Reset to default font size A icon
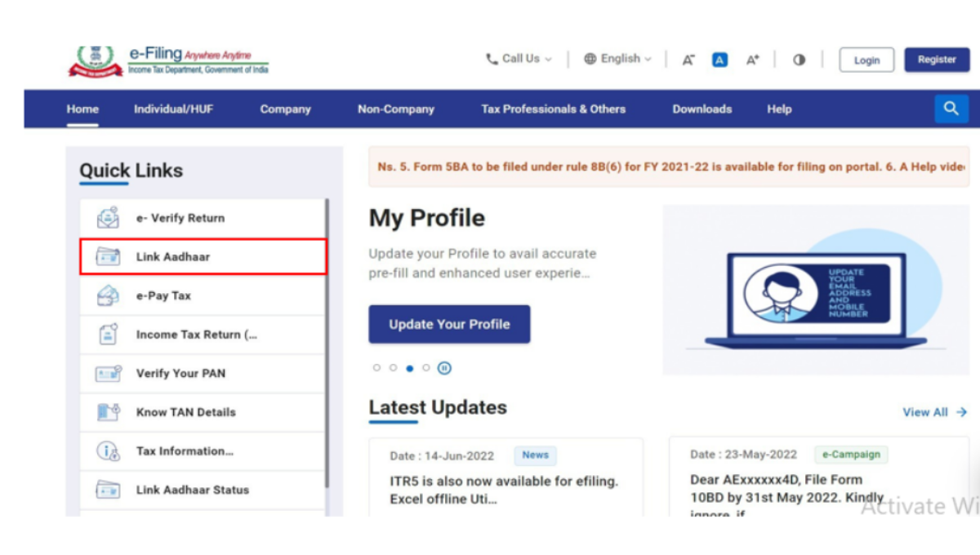The image size is (980, 555). pos(719,60)
